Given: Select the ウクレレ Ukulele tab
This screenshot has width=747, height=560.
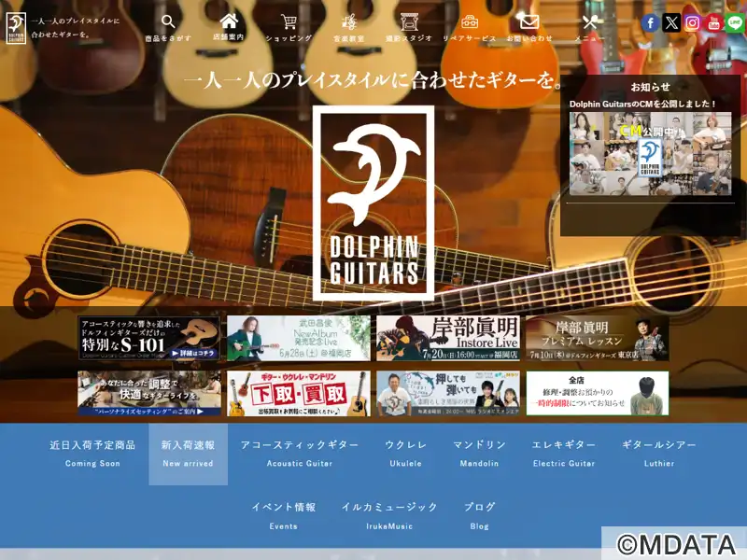Looking at the screenshot, I should click(406, 454).
